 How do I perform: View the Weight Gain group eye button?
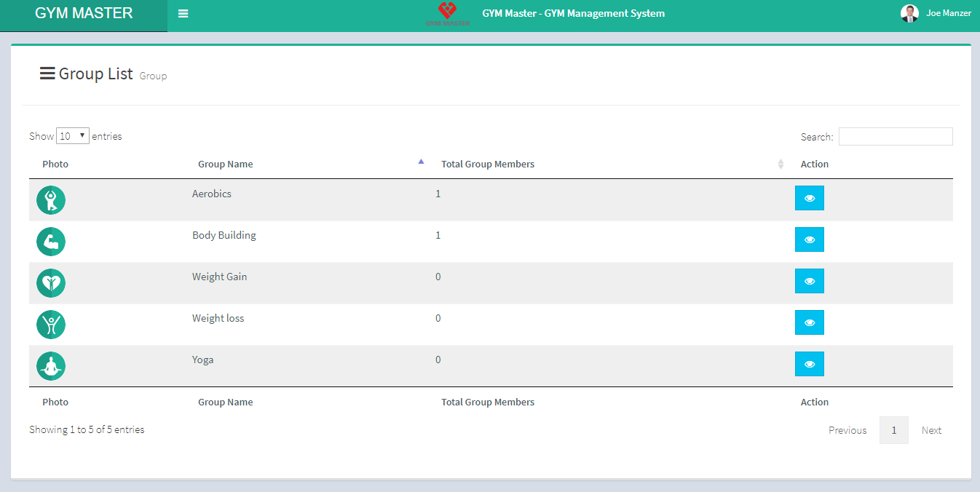click(x=809, y=281)
